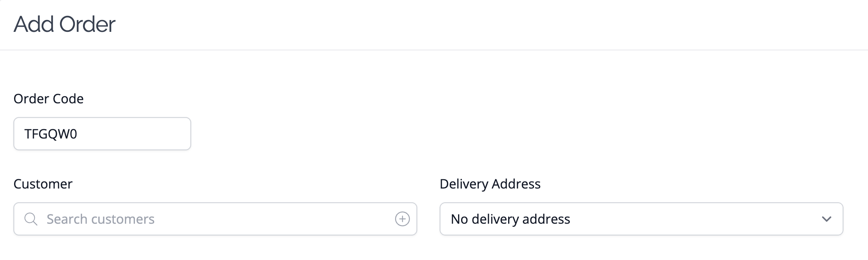Click the downward arrow in Delivery Address
Viewport: 868px width, 260px height.
pos(826,219)
